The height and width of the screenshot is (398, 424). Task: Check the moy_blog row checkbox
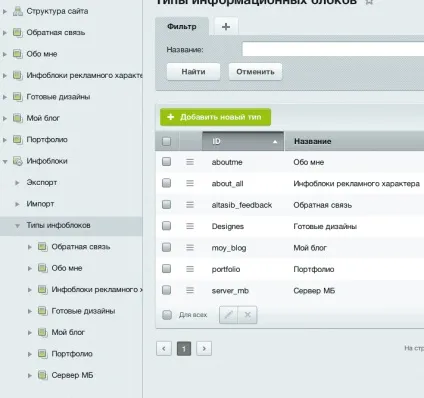(x=166, y=247)
